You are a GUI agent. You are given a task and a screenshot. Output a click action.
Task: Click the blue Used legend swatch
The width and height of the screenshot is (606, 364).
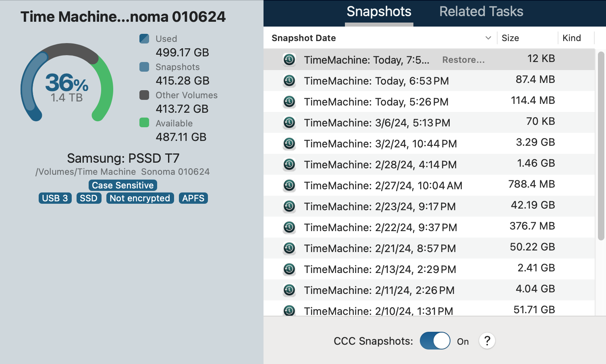[x=144, y=39]
